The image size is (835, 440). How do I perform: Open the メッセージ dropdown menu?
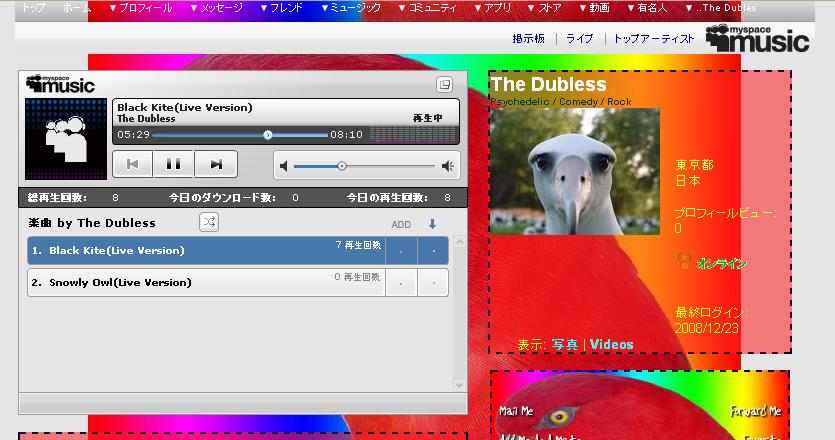point(216,8)
